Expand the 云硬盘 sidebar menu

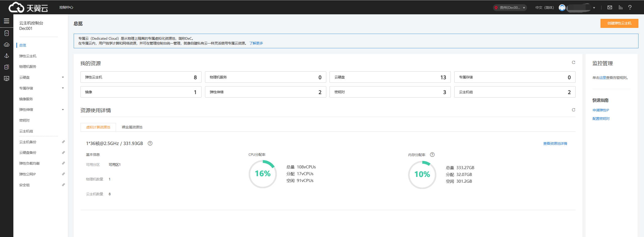coord(63,77)
